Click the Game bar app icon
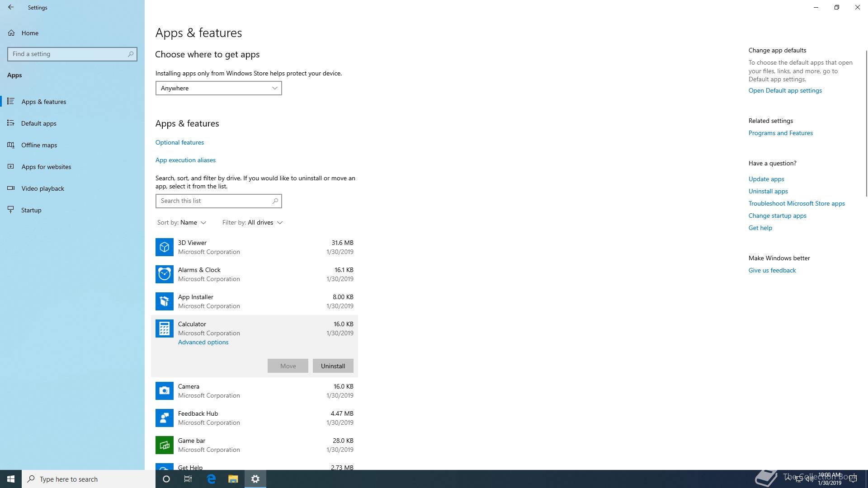The height and width of the screenshot is (488, 868). pyautogui.click(x=165, y=445)
